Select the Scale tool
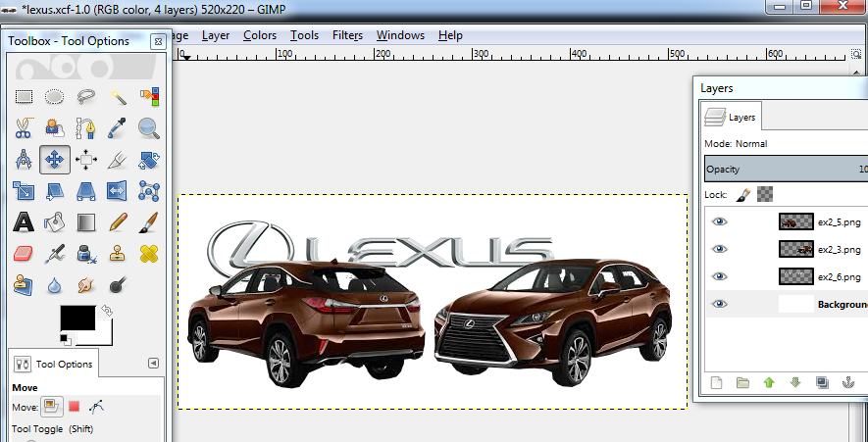 [23, 191]
